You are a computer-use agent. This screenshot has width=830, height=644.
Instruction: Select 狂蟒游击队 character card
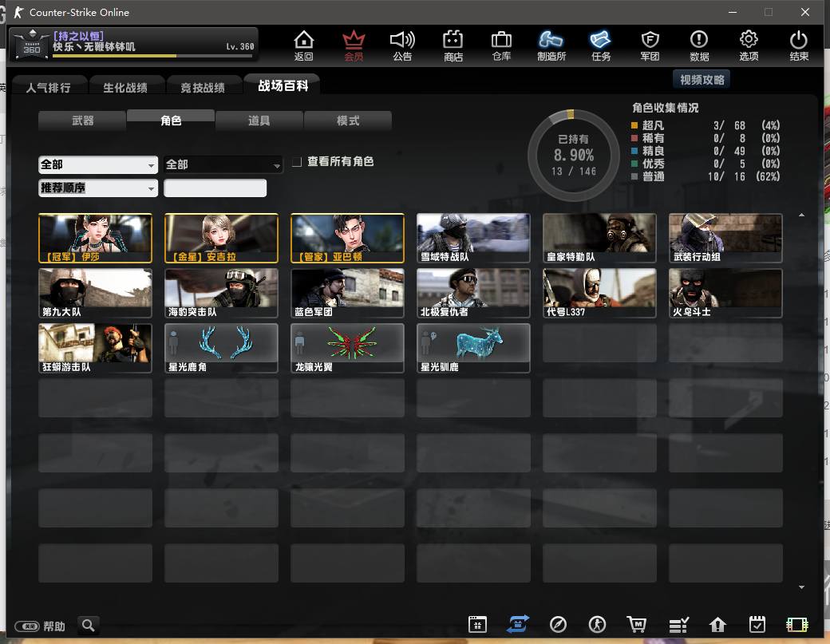95,348
